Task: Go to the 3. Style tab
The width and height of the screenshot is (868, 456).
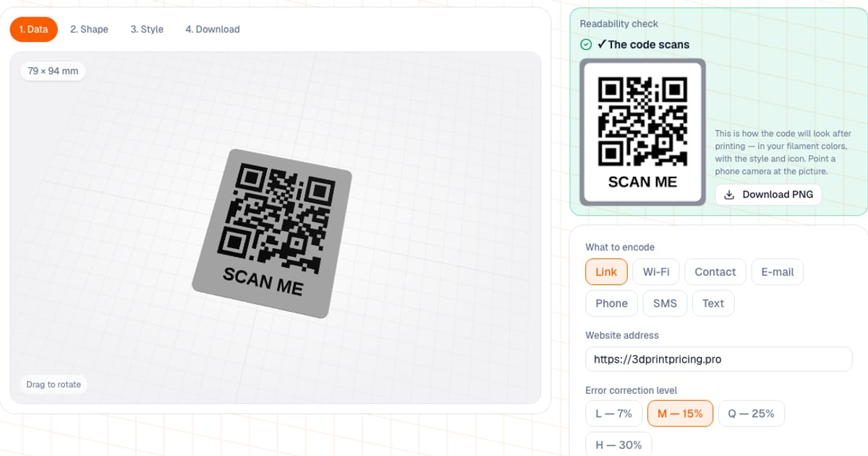Action: pyautogui.click(x=147, y=30)
